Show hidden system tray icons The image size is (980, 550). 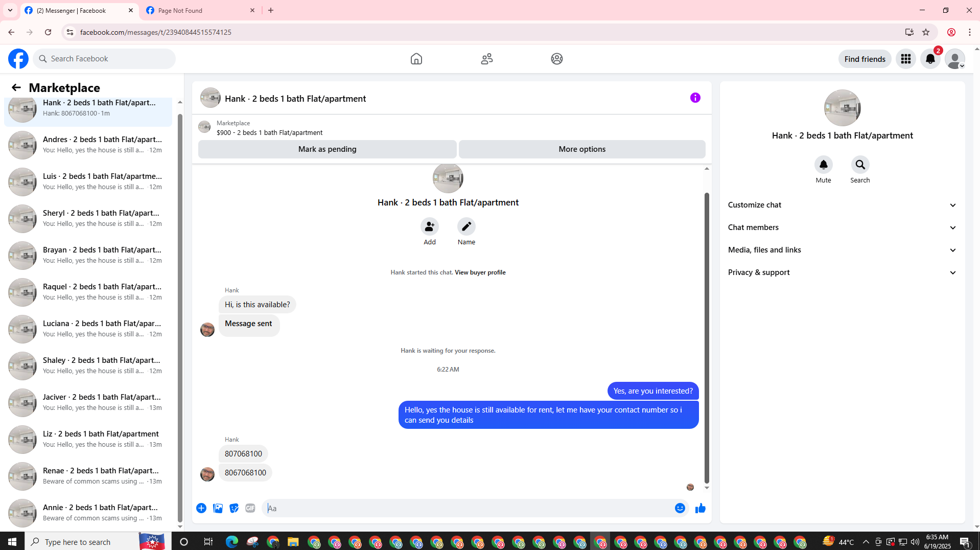pyautogui.click(x=866, y=542)
